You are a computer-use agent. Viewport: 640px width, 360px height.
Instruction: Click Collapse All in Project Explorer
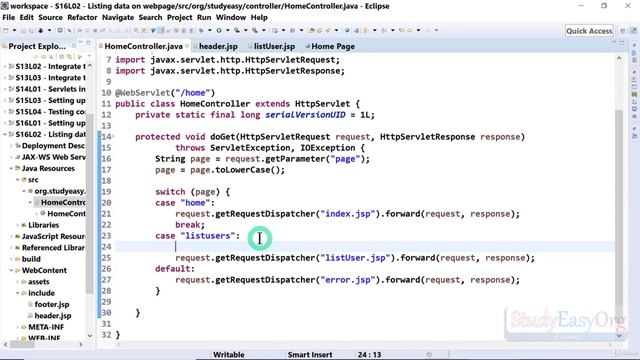(x=62, y=56)
